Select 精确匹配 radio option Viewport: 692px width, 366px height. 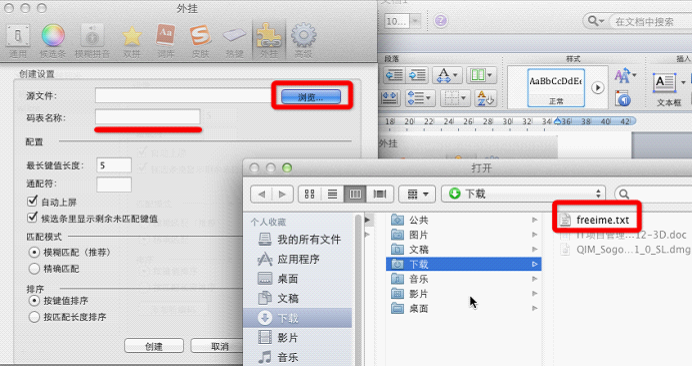[x=34, y=268]
